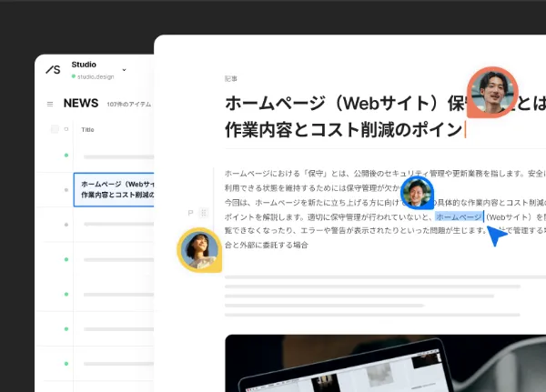Screen dimensions: 546x392
Task: Click the Title column header
Action: coord(87,129)
